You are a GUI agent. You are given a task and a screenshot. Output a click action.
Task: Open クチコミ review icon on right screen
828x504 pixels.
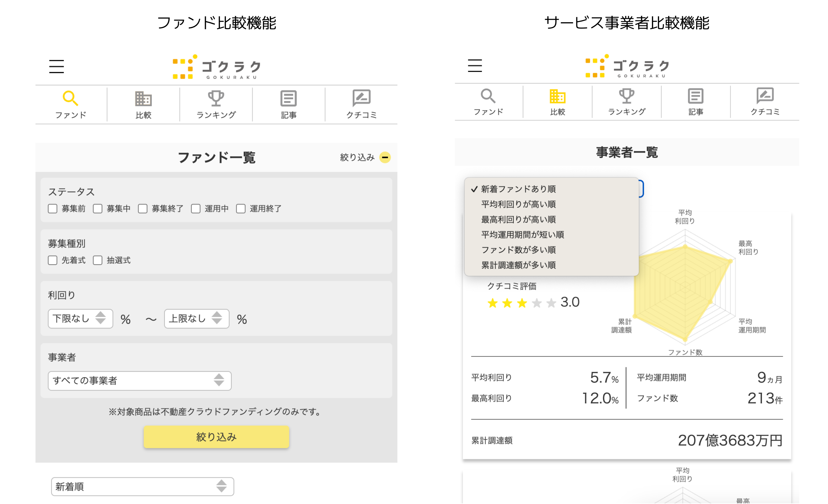click(x=765, y=97)
